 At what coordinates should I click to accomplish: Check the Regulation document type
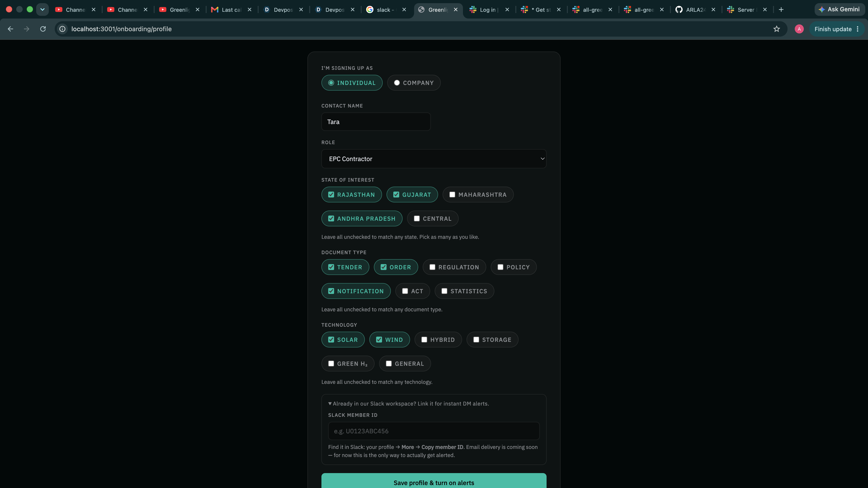pyautogui.click(x=454, y=267)
